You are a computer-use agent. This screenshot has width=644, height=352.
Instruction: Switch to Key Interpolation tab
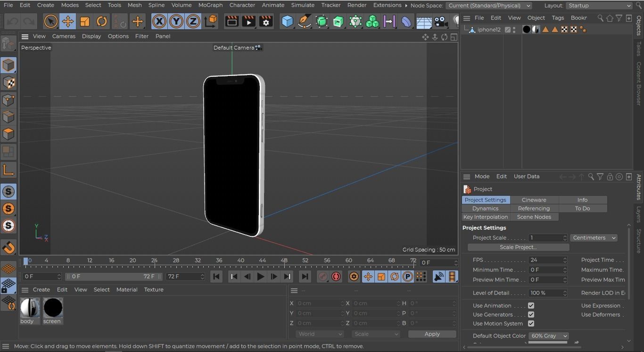click(x=486, y=217)
